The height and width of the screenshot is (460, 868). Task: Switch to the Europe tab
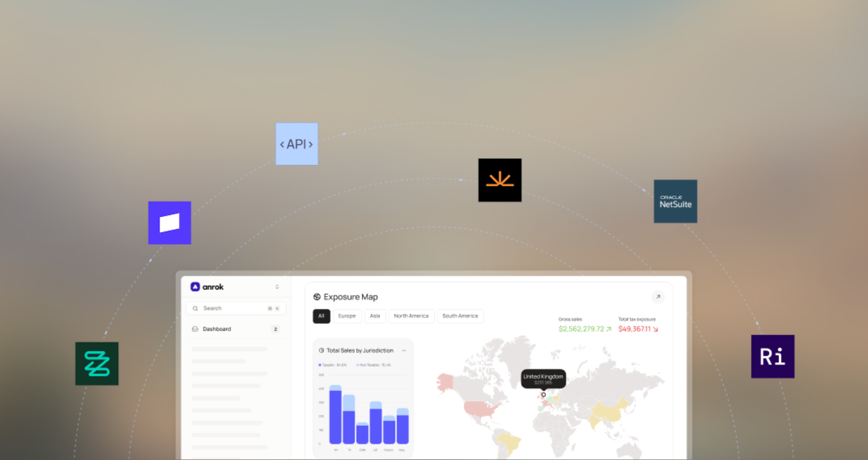[x=347, y=316]
